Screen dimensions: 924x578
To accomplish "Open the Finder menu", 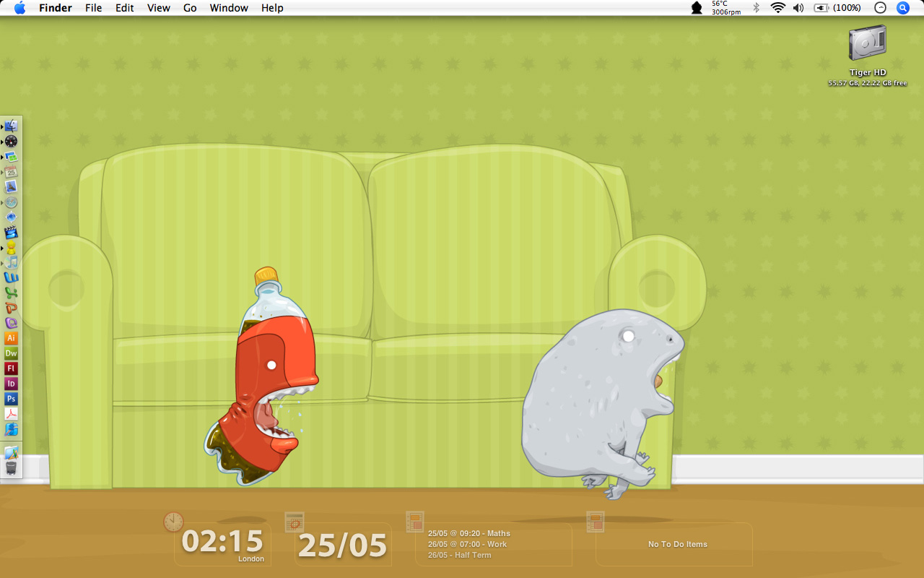I will pos(56,8).
